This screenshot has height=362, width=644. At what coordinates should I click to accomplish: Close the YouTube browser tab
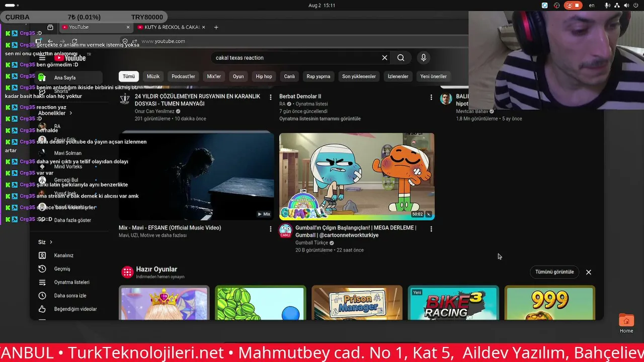pos(128,27)
